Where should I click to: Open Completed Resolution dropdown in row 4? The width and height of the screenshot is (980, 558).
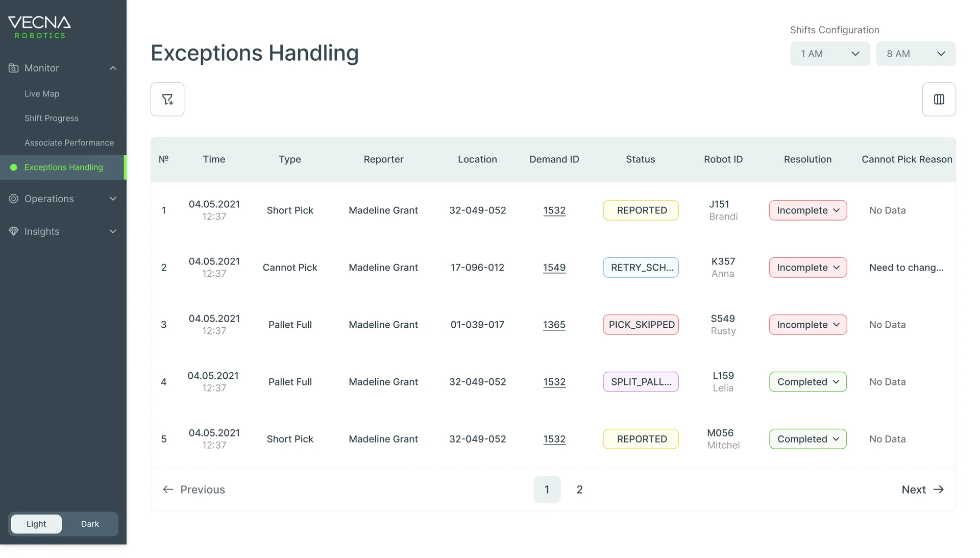pyautogui.click(x=808, y=382)
